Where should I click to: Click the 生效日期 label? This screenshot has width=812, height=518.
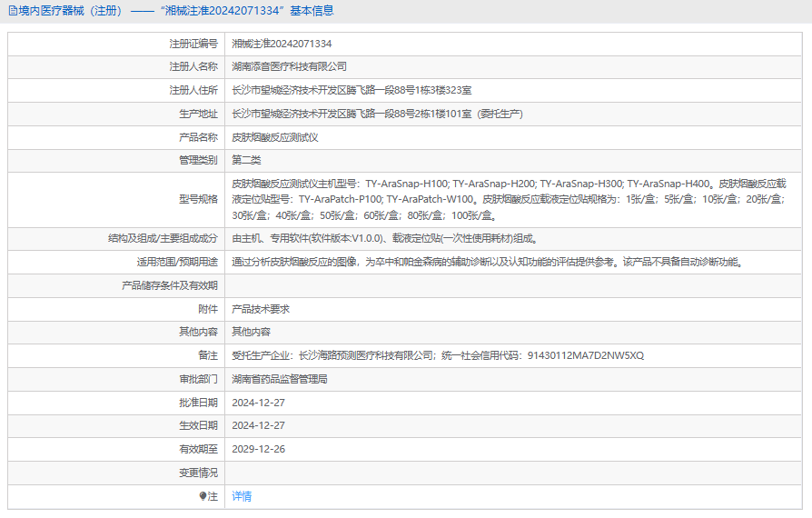tap(198, 425)
